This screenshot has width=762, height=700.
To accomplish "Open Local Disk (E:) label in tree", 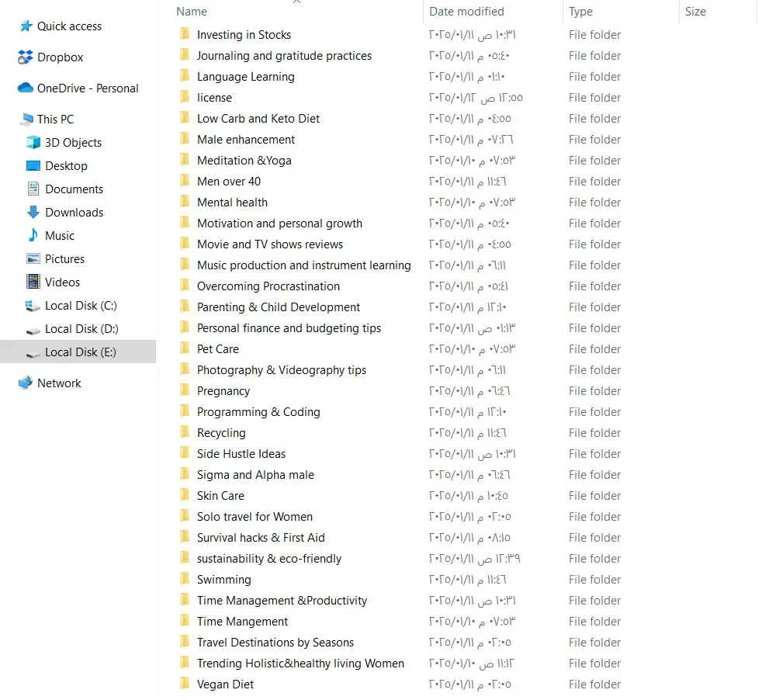I will tap(81, 352).
